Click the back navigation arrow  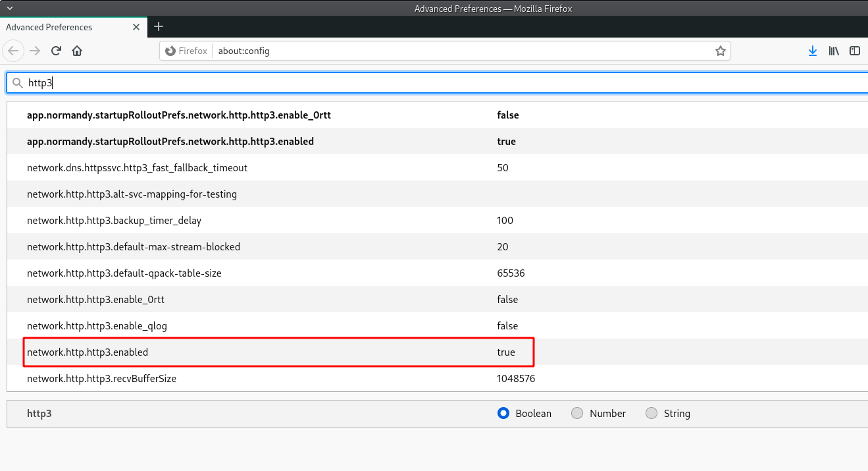14,51
